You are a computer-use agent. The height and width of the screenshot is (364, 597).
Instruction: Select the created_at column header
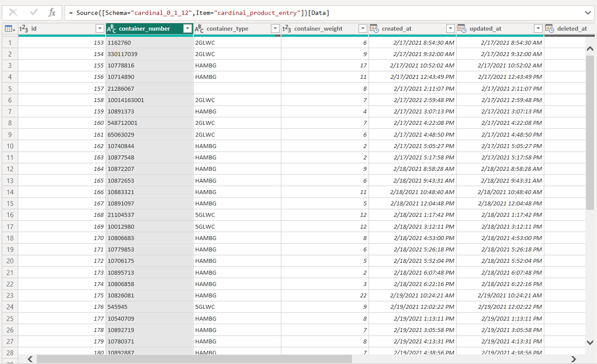click(412, 29)
